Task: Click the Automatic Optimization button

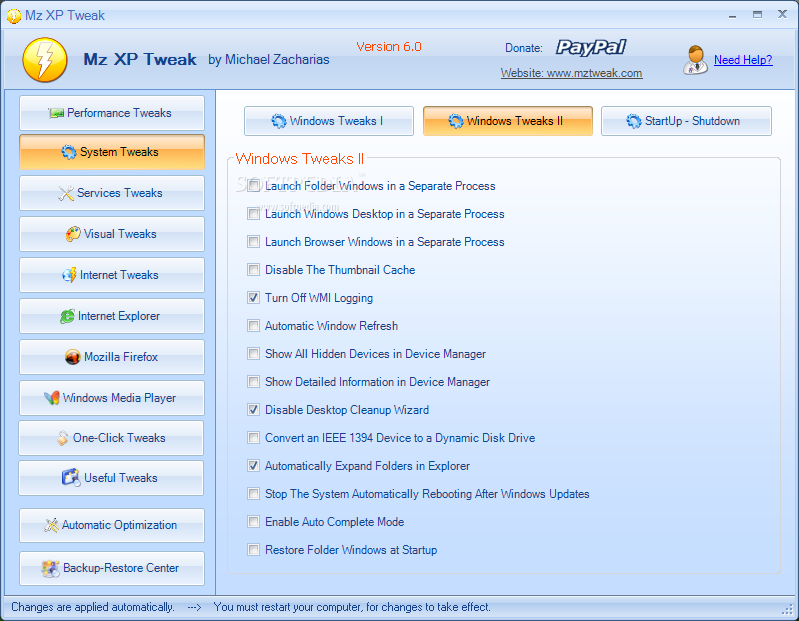Action: [x=112, y=525]
